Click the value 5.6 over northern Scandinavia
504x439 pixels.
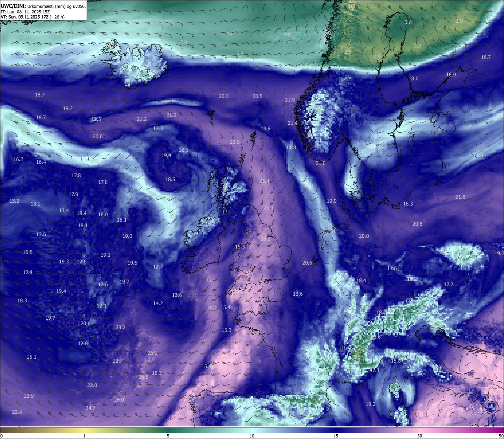coord(408,22)
